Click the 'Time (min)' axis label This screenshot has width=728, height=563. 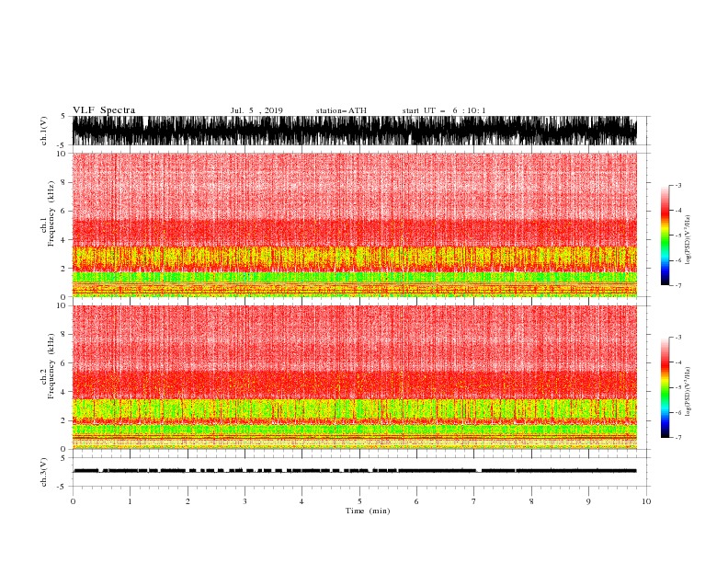coord(368,511)
